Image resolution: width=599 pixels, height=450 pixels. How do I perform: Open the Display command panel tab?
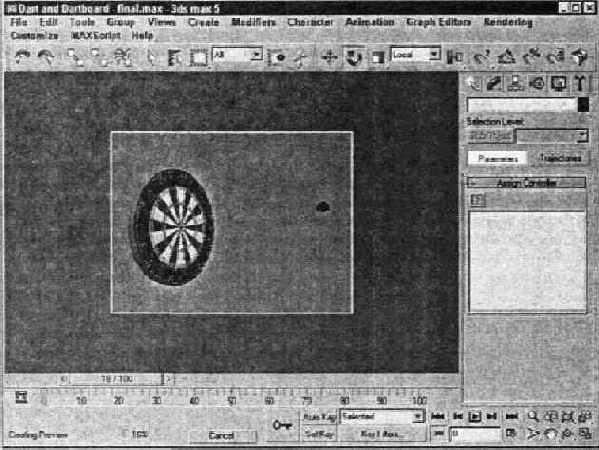pyautogui.click(x=559, y=83)
